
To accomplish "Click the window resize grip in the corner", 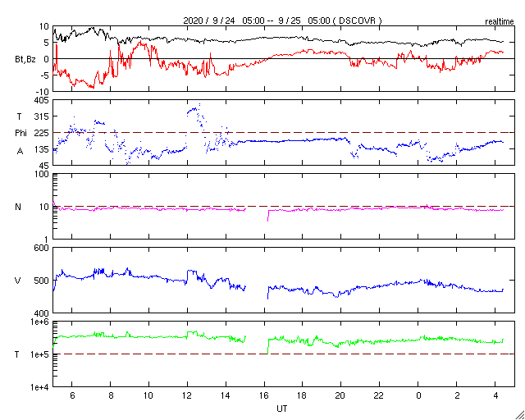I will pyautogui.click(x=519, y=415).
